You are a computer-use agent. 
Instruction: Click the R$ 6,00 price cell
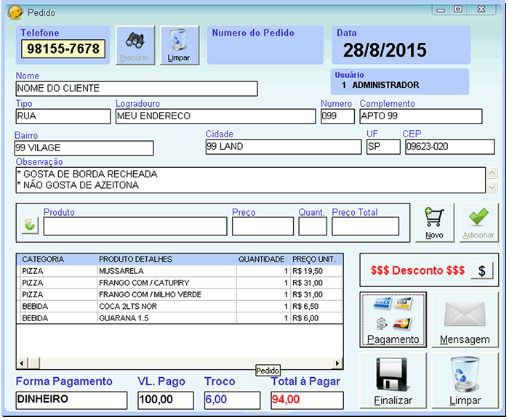pyautogui.click(x=316, y=318)
